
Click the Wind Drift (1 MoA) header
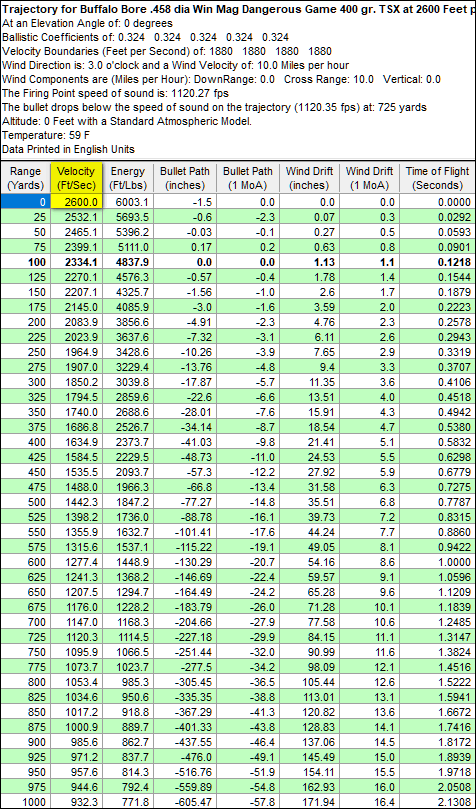pos(369,178)
